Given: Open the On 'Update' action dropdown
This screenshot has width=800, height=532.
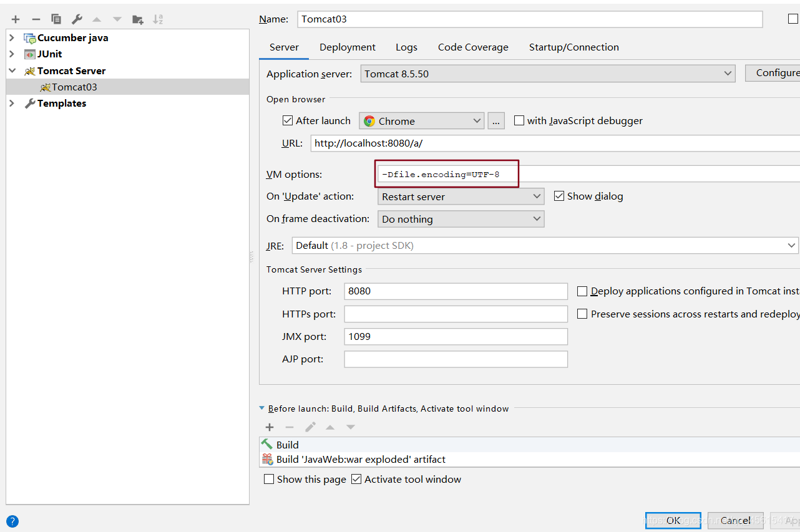Looking at the screenshot, I should click(x=461, y=196).
